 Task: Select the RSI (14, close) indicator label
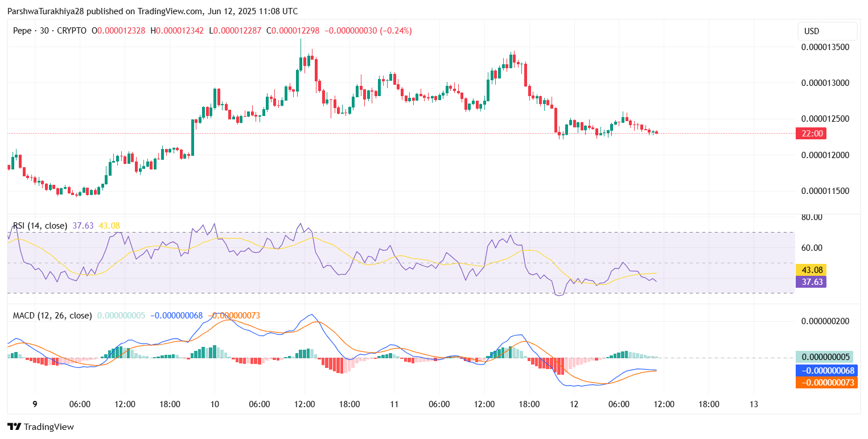[40, 226]
